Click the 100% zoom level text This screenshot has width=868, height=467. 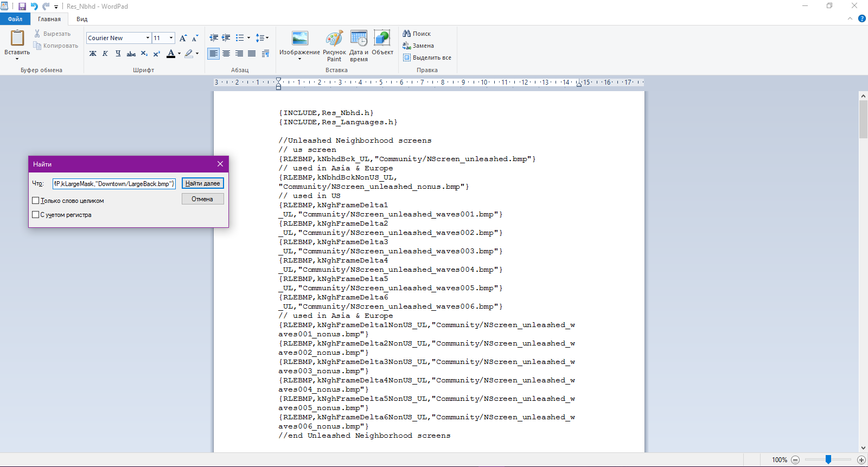[x=780, y=460]
